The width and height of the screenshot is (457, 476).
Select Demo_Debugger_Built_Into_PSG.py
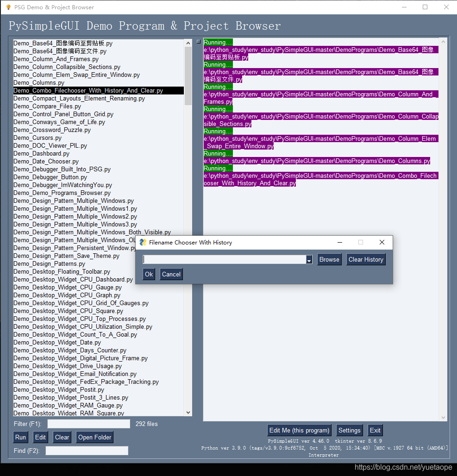coord(98,169)
